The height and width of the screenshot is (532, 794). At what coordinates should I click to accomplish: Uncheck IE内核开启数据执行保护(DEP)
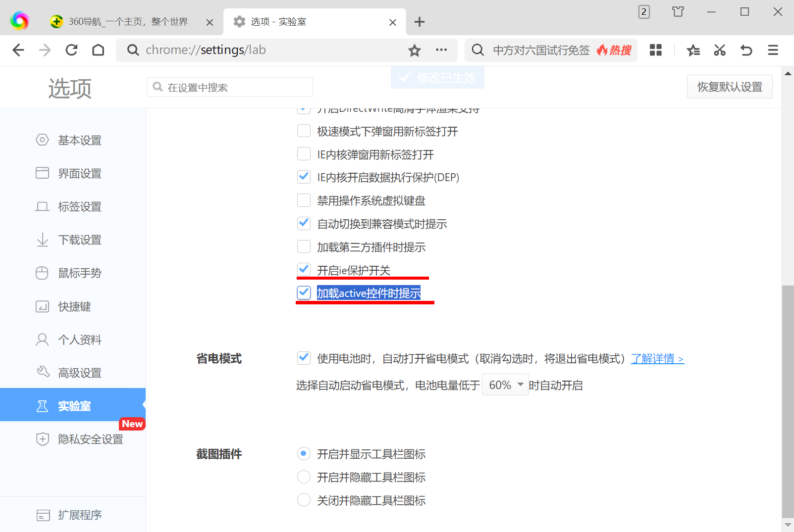[304, 177]
